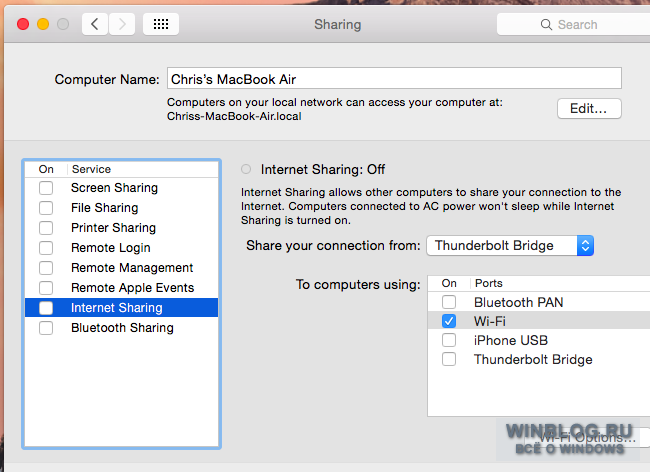Viewport: 650px width, 472px height.
Task: Uncheck the Wi-Fi port checkbox
Action: (x=449, y=321)
